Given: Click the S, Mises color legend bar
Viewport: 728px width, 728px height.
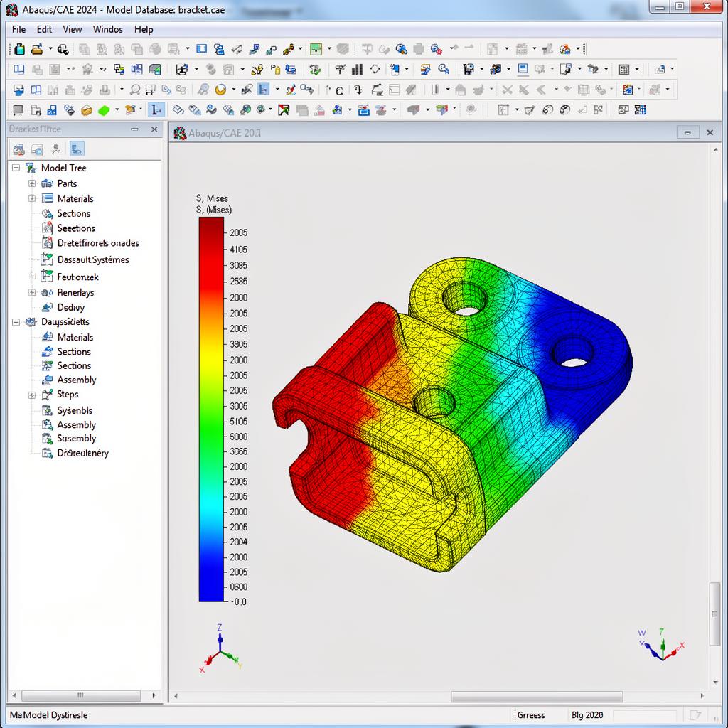Looking at the screenshot, I should pyautogui.click(x=211, y=409).
